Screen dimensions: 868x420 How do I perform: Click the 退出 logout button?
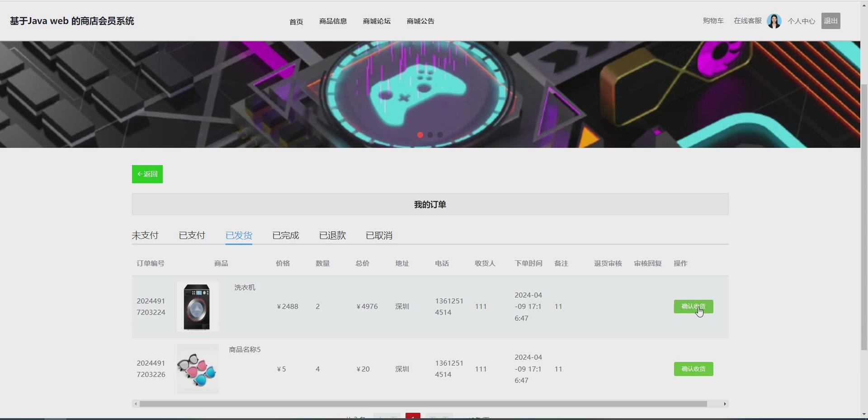(830, 20)
